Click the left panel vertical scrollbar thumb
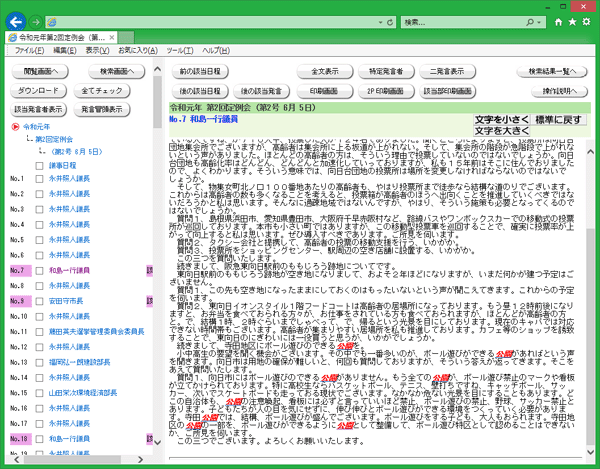The height and width of the screenshot is (469, 600). coord(157,102)
